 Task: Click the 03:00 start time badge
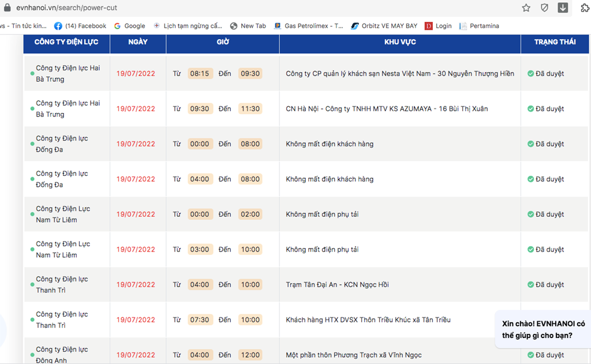[200, 249]
